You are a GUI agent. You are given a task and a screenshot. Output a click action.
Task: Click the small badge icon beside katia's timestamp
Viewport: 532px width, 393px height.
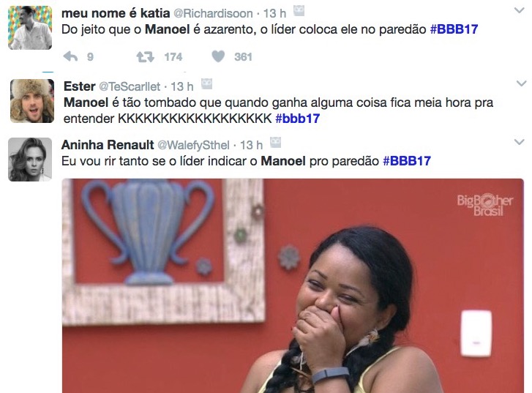[299, 11]
